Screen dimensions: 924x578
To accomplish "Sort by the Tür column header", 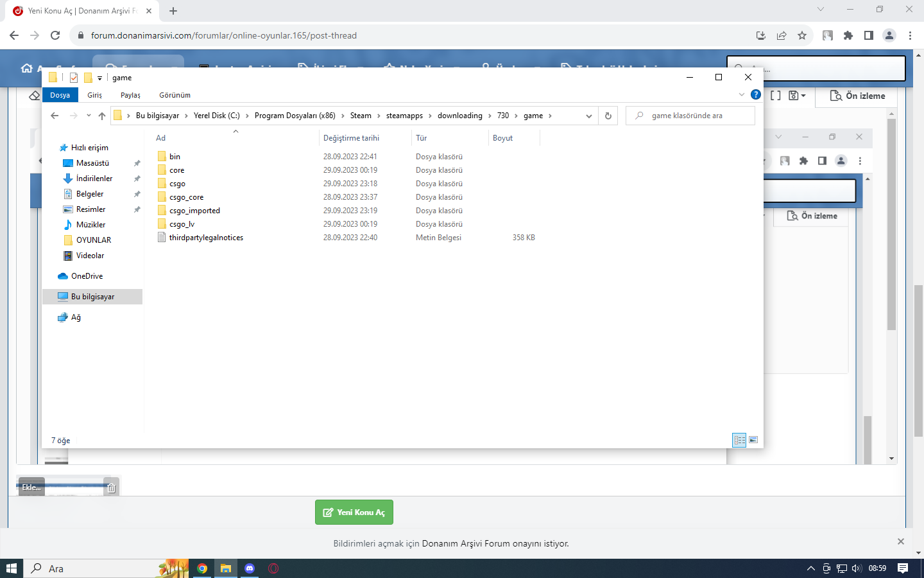I will (449, 138).
